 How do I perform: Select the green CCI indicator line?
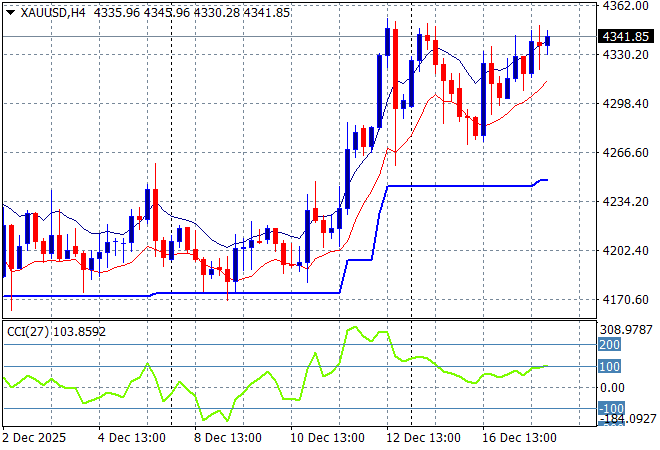pyautogui.click(x=270, y=376)
